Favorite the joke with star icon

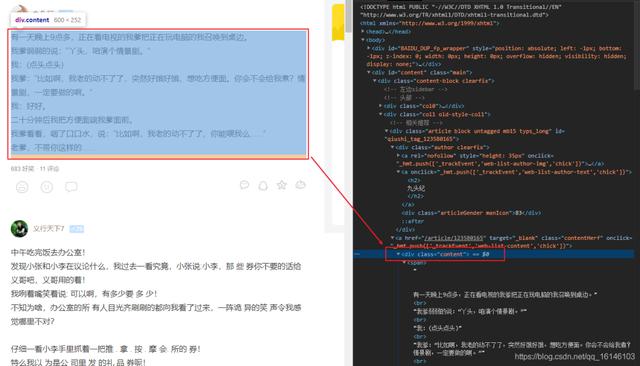pos(282,185)
